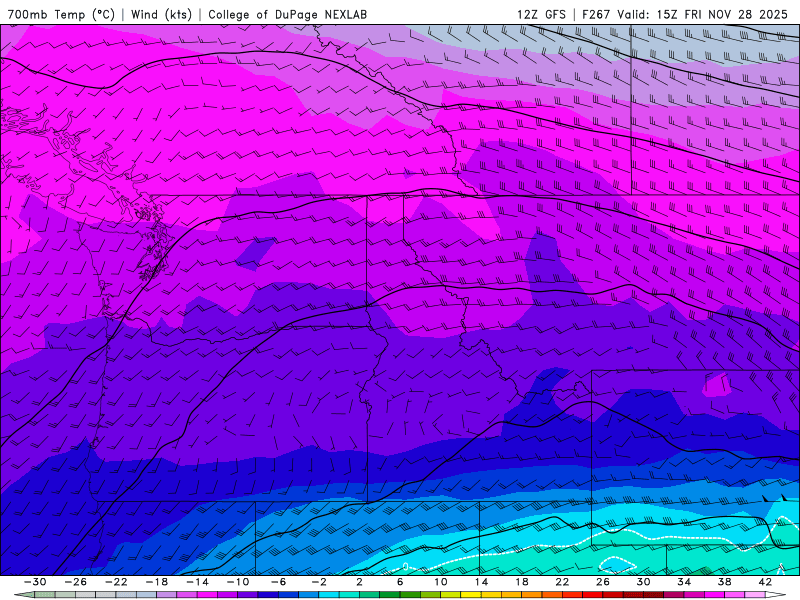
Task: Click the 22 label on the color scale
Action: [562, 582]
